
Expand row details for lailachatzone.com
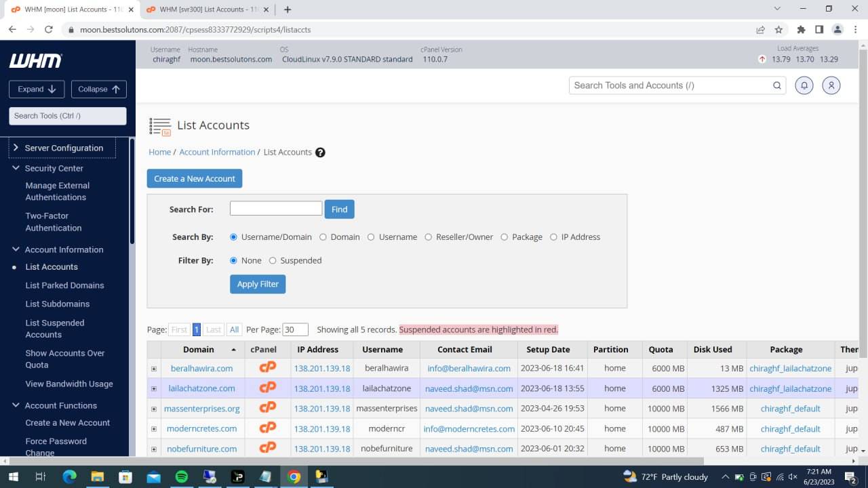tap(154, 388)
